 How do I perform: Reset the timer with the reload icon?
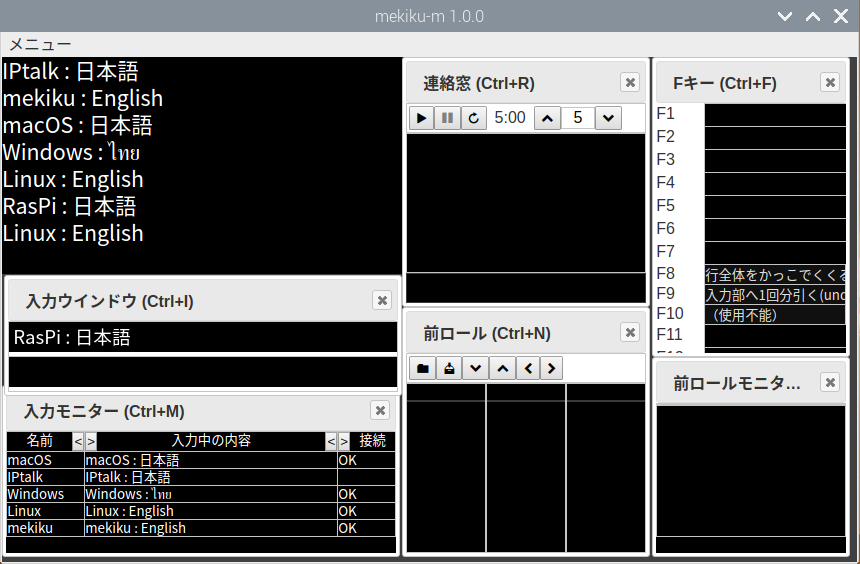point(474,118)
